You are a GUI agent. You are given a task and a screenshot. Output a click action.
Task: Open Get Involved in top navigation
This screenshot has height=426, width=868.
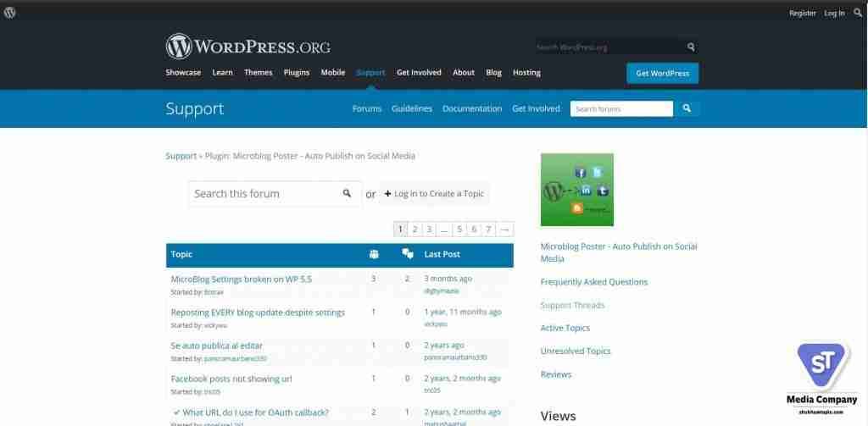[x=419, y=73]
